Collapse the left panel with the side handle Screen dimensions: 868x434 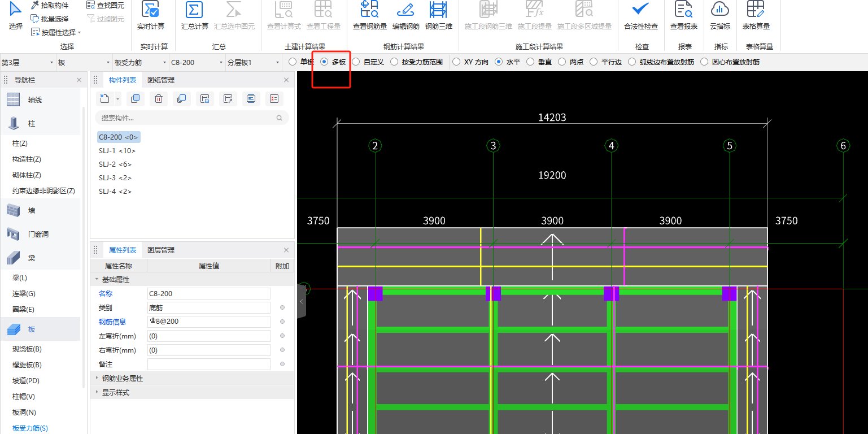click(x=302, y=302)
